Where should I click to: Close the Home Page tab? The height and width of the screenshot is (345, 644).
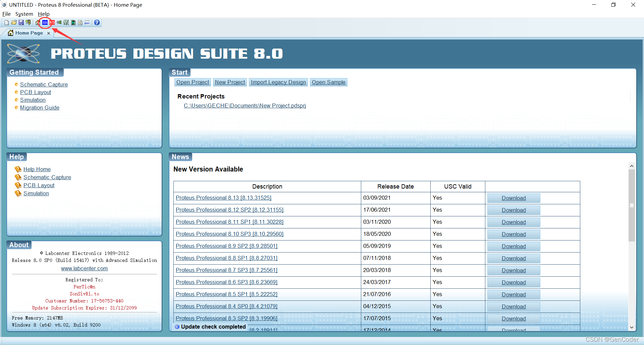49,33
